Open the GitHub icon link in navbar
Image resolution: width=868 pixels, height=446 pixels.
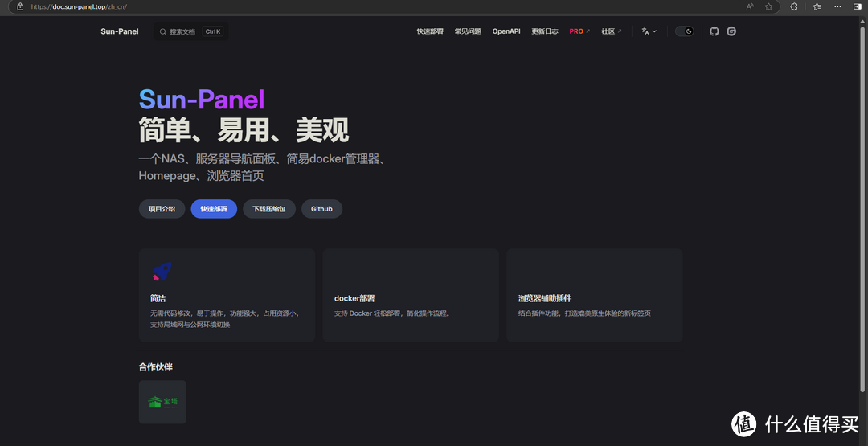[714, 31]
